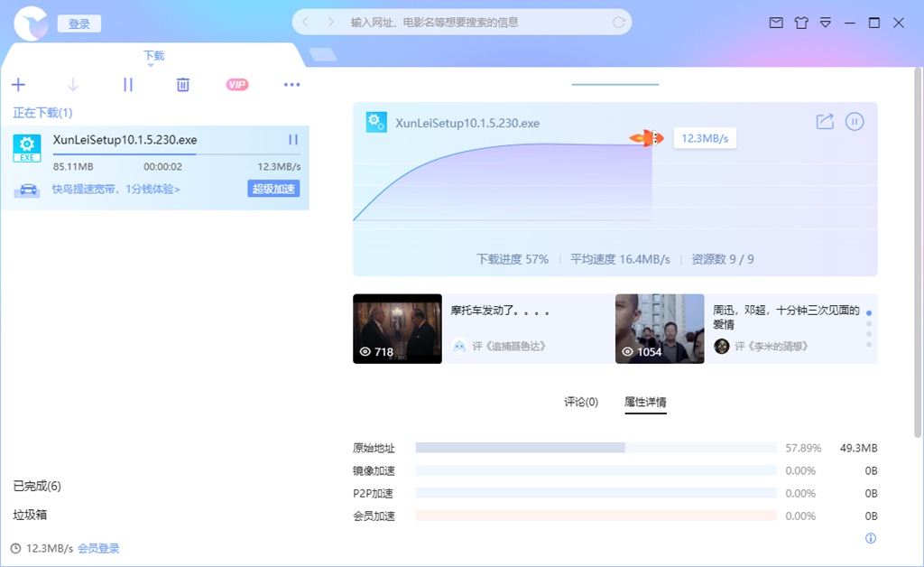Image resolution: width=924 pixels, height=567 pixels.
Task: Select XunLeiSetup10.1.5.230.exe in the download list
Action: click(x=125, y=140)
